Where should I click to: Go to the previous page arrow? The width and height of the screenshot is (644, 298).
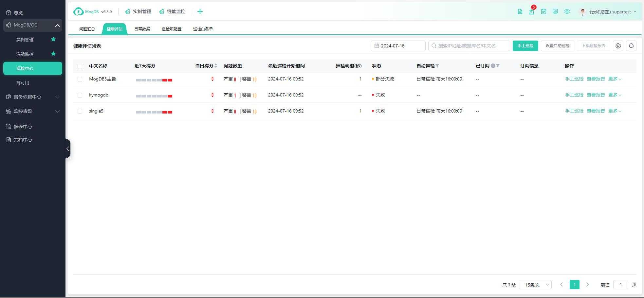click(x=561, y=285)
